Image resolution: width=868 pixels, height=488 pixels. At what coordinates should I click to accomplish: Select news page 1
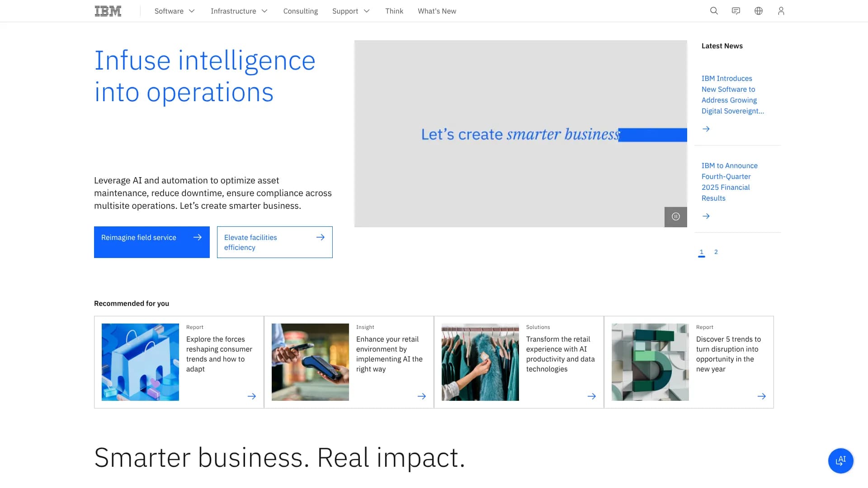(x=701, y=252)
